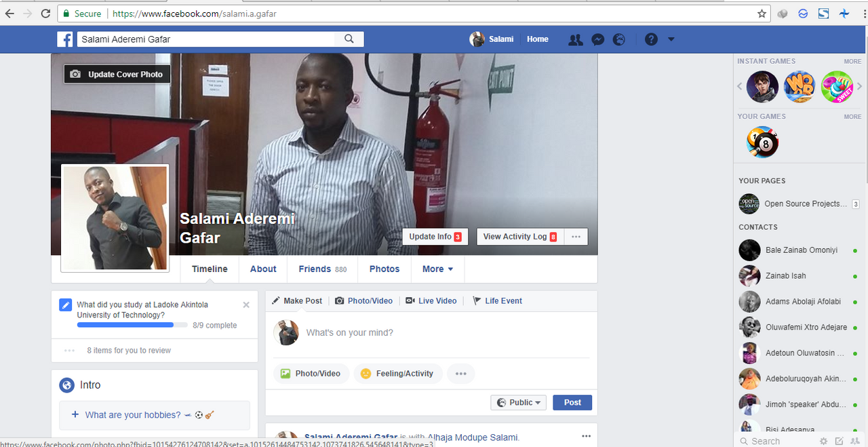Click View Activity Log button

[x=520, y=237]
